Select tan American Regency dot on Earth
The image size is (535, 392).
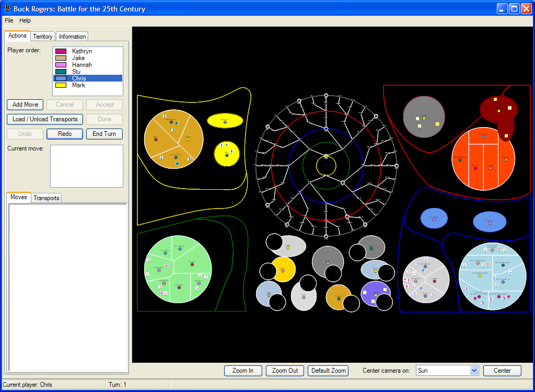point(478,263)
